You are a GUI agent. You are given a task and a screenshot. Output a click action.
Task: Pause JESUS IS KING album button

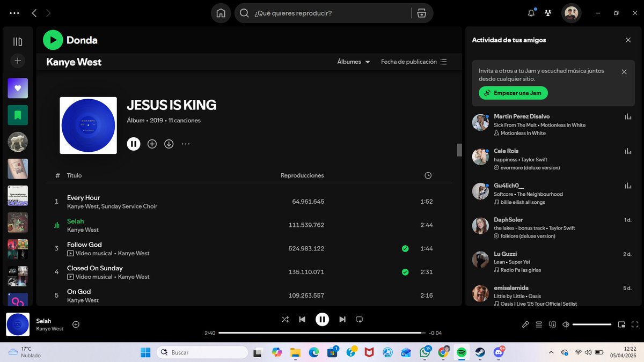point(134,144)
